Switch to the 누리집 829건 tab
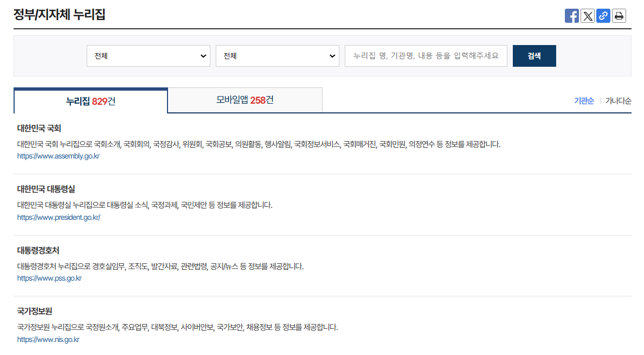The width and height of the screenshot is (644, 355). coord(91,101)
